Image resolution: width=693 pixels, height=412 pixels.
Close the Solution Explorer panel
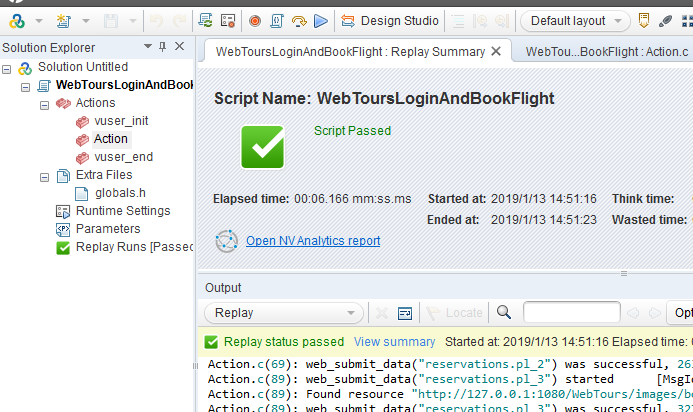click(x=179, y=46)
